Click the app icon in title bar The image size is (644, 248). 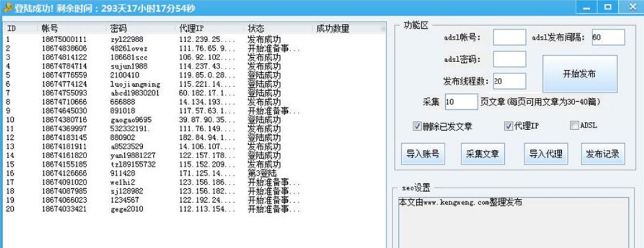(x=8, y=8)
